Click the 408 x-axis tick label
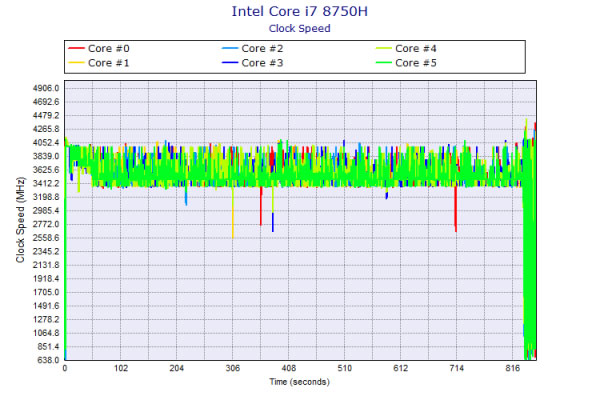Image resolution: width=600 pixels, height=400 pixels. 289,368
